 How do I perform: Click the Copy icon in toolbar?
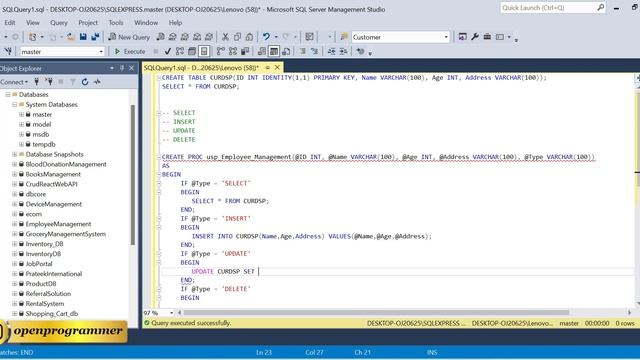(237, 37)
